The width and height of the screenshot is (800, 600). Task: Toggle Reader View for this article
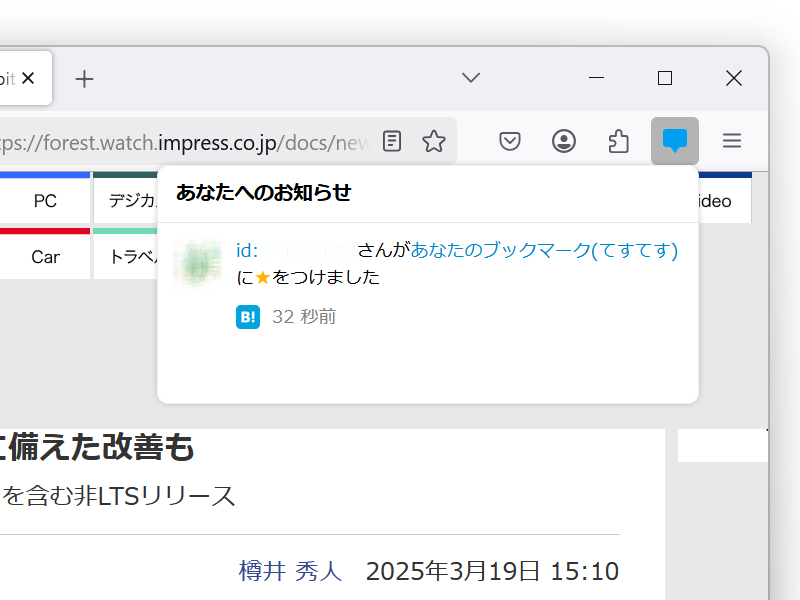tap(390, 141)
